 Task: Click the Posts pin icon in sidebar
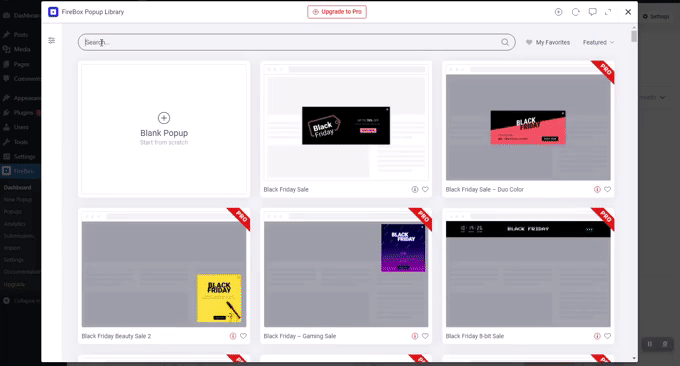click(6, 35)
